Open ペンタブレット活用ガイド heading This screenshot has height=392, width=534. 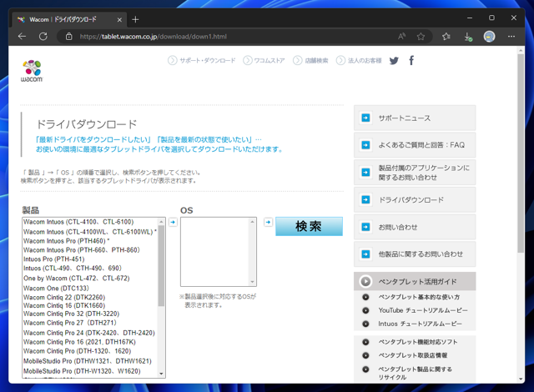pos(415,281)
